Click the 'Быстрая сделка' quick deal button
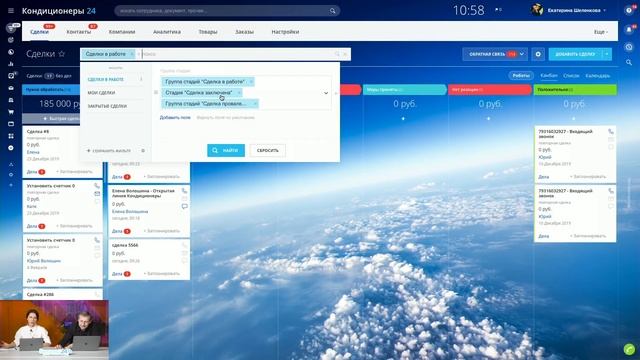Image resolution: width=640 pixels, height=360 pixels. click(61, 118)
